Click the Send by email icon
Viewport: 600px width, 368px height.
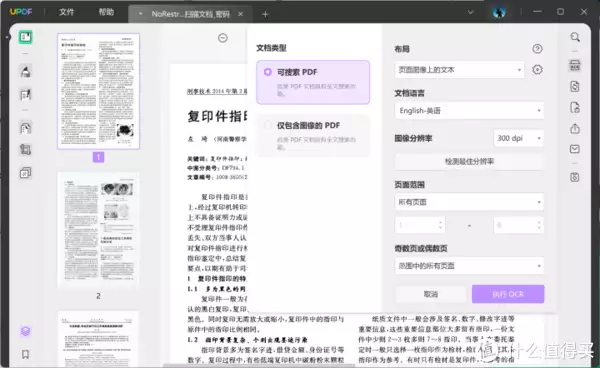click(x=575, y=149)
